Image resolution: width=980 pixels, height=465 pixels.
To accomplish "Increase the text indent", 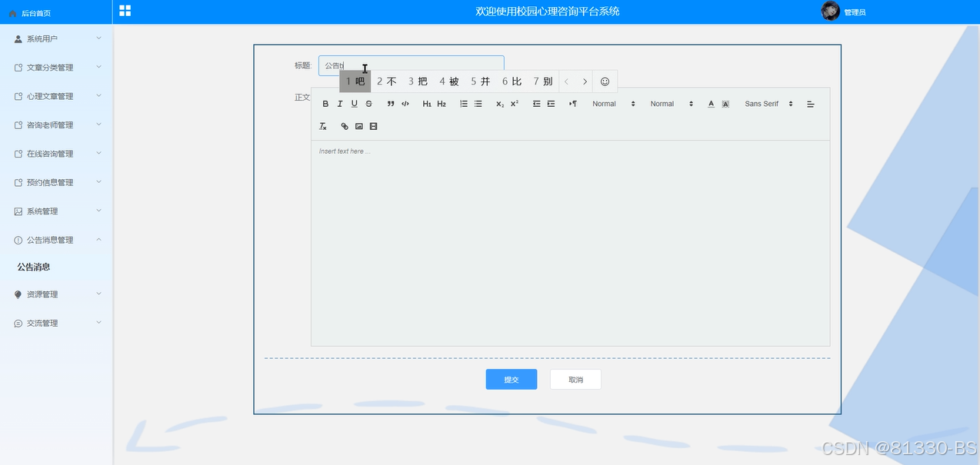I will click(x=552, y=104).
